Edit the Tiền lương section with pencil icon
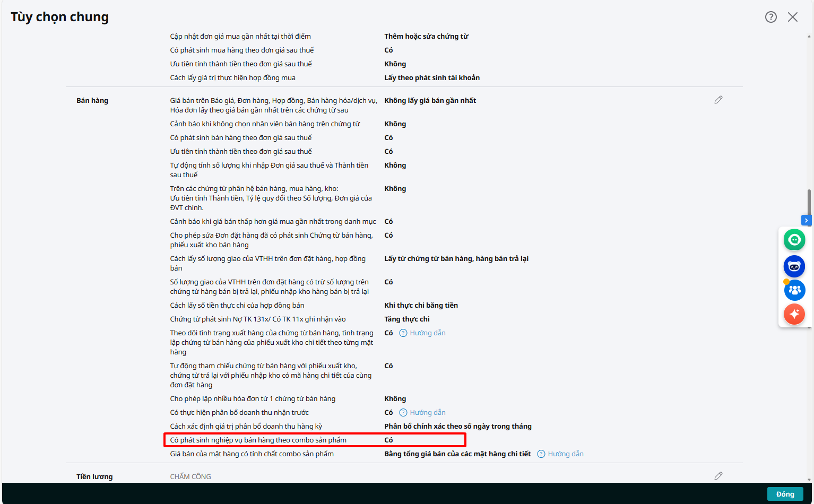Screen dimensions: 814x504 [x=718, y=476]
